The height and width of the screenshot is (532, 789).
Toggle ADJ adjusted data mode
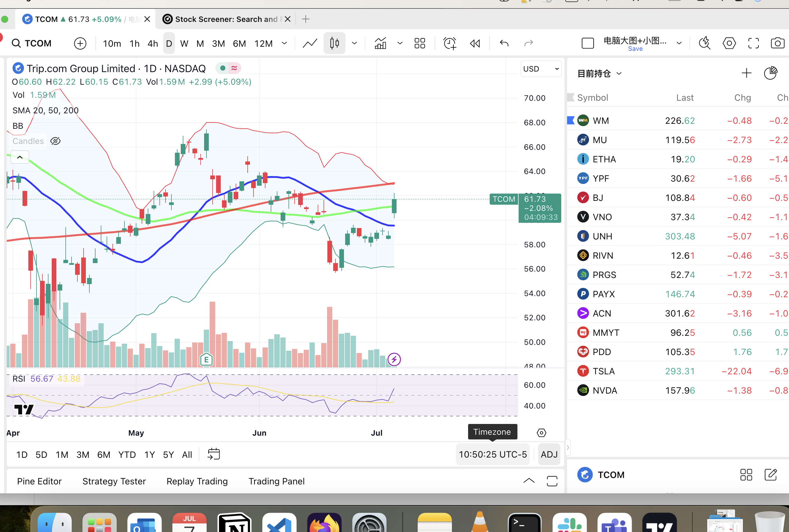coord(549,454)
